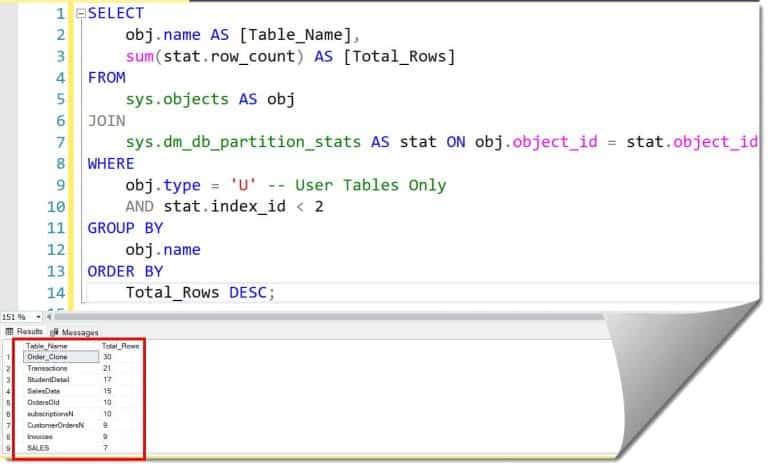Click the WHERE keyword on line 8
The height and width of the screenshot is (467, 768).
point(111,164)
